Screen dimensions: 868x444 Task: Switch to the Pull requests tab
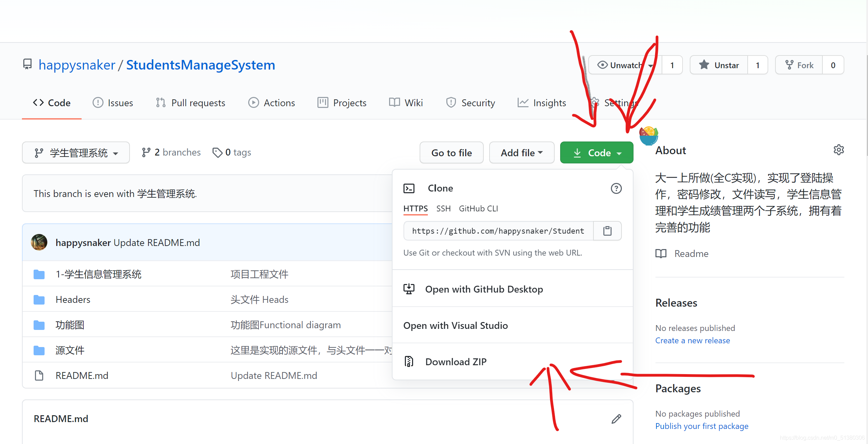191,103
